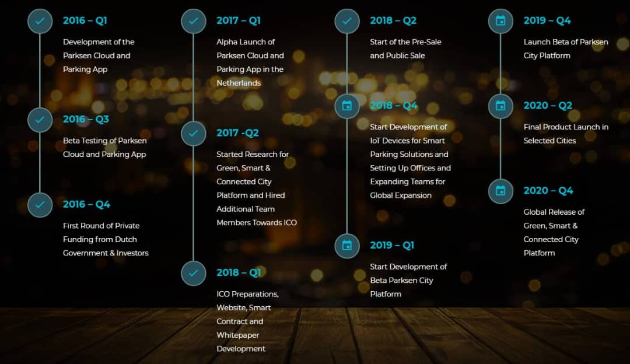This screenshot has height=364, width=630.
Task: Click text 'Launch Beta of Parksen City Platform'
Action: pyautogui.click(x=566, y=48)
